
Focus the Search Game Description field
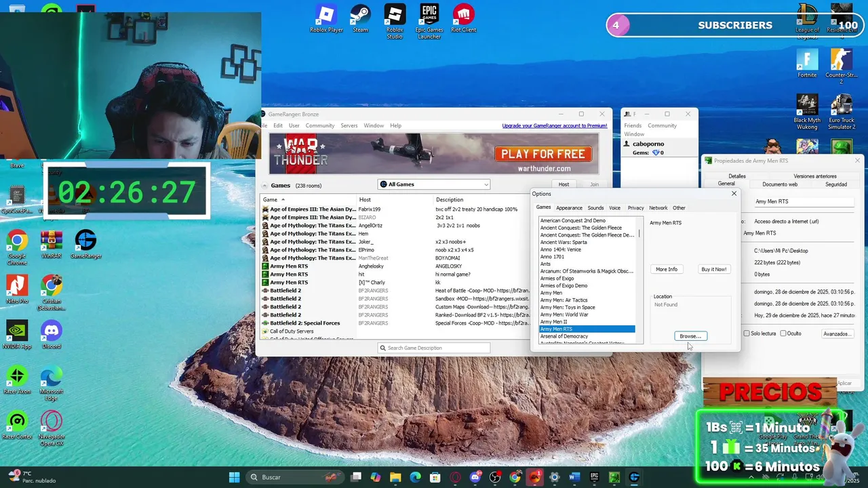434,348
